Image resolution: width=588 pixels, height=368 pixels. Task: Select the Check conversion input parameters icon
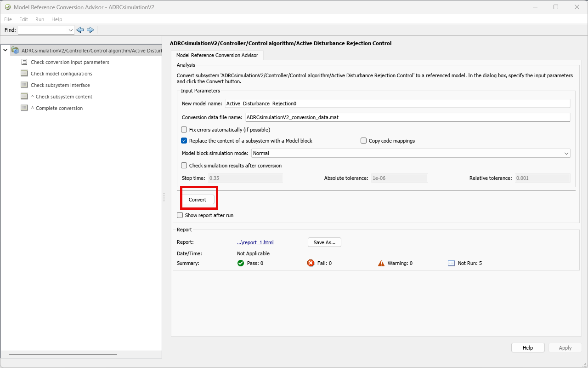click(24, 62)
